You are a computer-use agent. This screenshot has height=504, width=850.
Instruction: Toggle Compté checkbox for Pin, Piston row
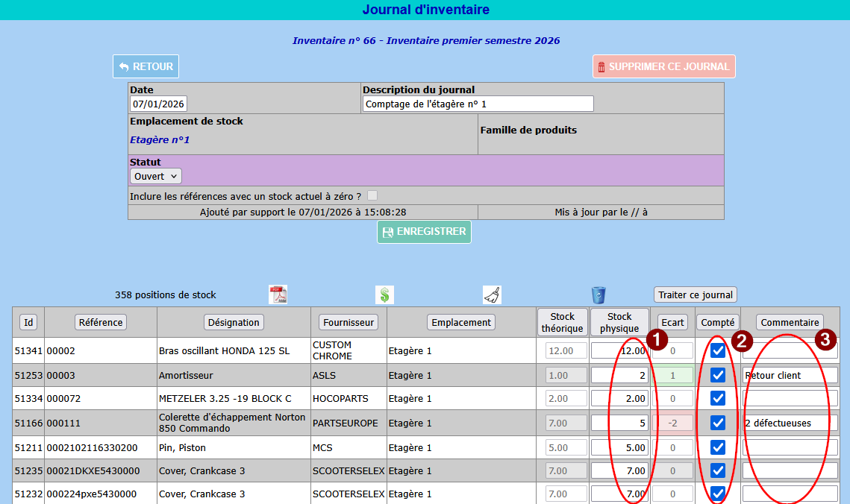coord(717,447)
